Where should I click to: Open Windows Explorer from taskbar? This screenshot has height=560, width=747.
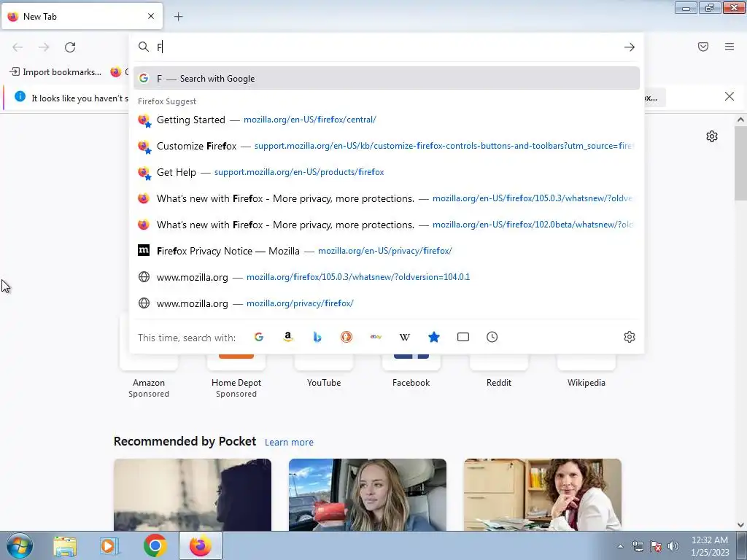pos(65,545)
